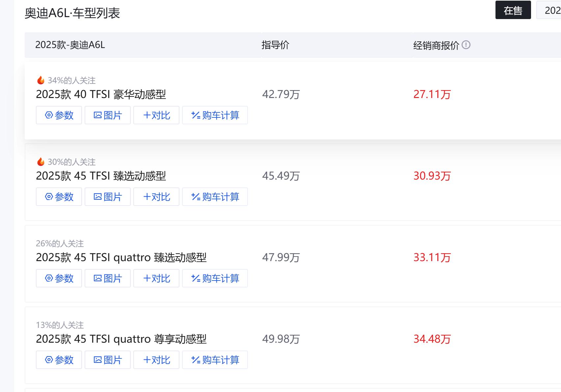Open 购车计算 for 45 TFSI 臻选动感型

pyautogui.click(x=215, y=197)
